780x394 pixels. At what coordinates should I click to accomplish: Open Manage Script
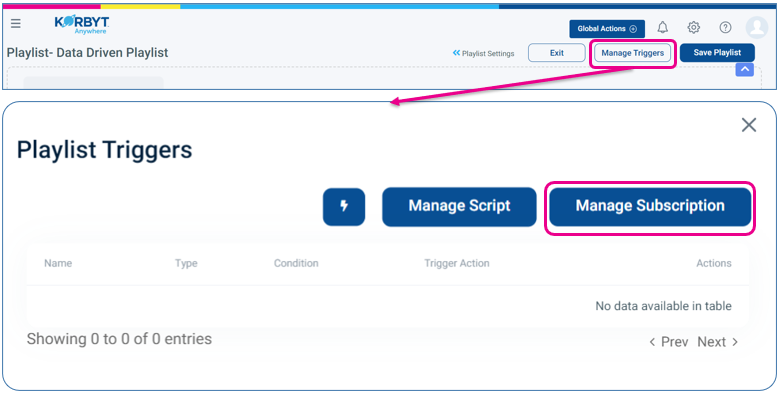tap(459, 206)
